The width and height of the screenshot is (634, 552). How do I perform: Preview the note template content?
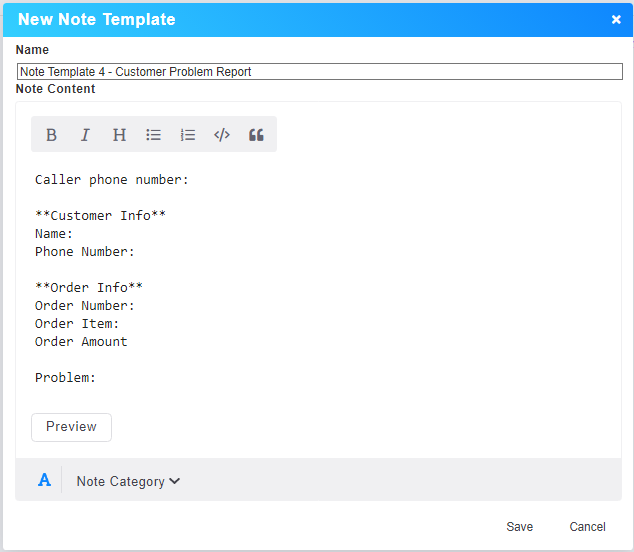pyautogui.click(x=71, y=427)
